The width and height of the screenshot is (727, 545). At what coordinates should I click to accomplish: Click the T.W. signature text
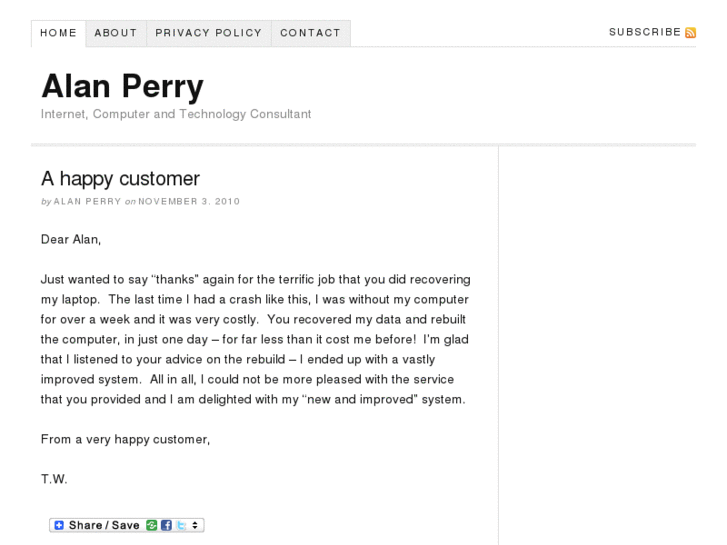[54, 479]
